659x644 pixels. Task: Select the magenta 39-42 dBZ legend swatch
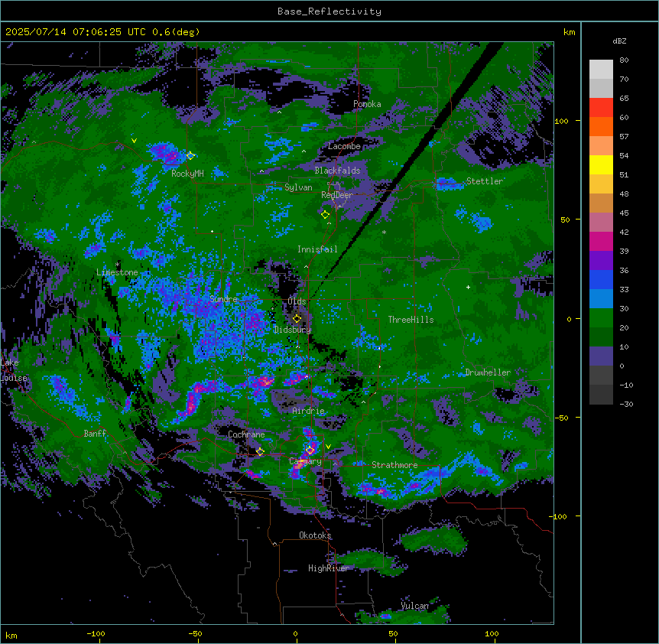pyautogui.click(x=601, y=242)
